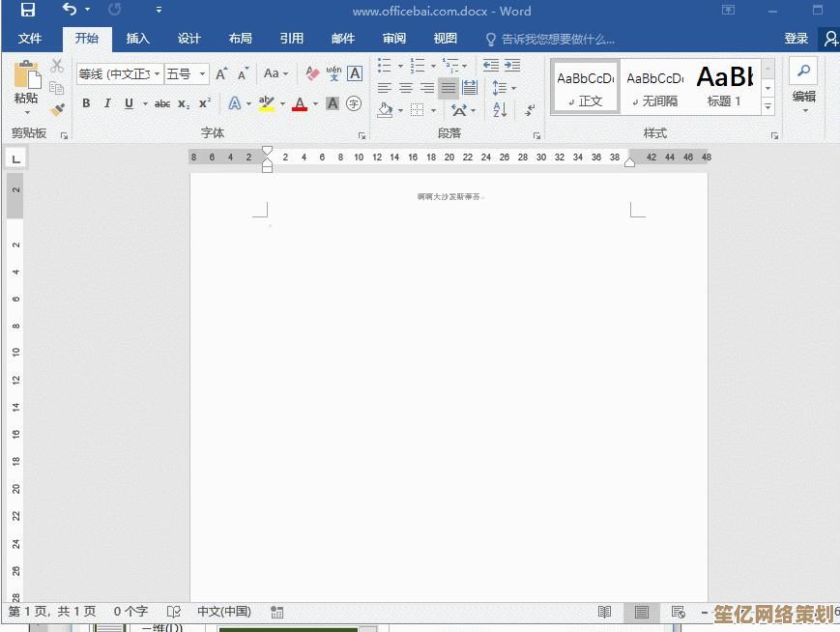Justify the paragraph text

click(x=449, y=88)
